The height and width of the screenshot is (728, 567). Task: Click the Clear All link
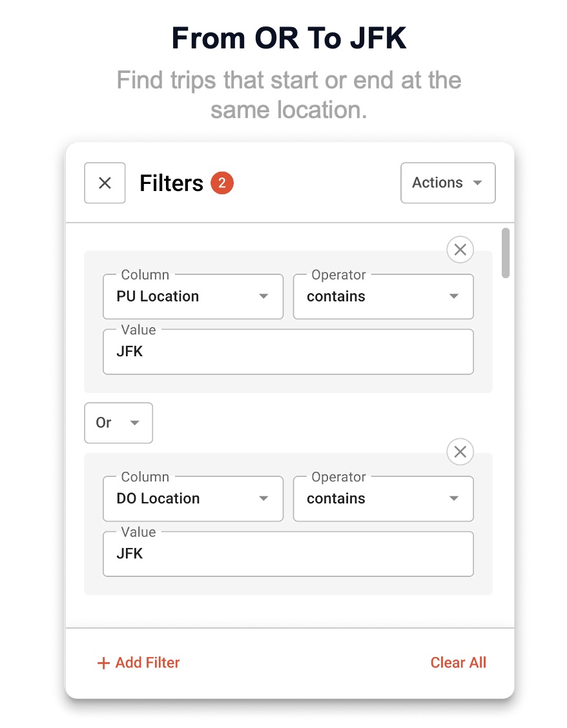458,663
